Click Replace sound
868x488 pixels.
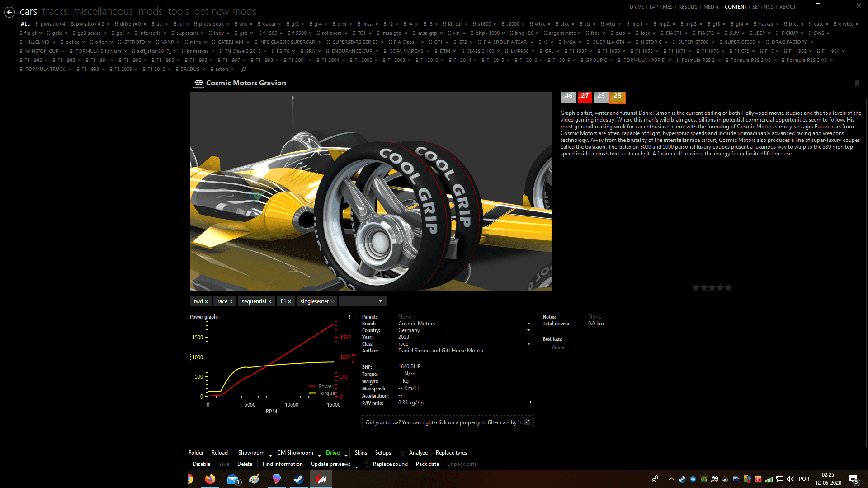click(390, 464)
